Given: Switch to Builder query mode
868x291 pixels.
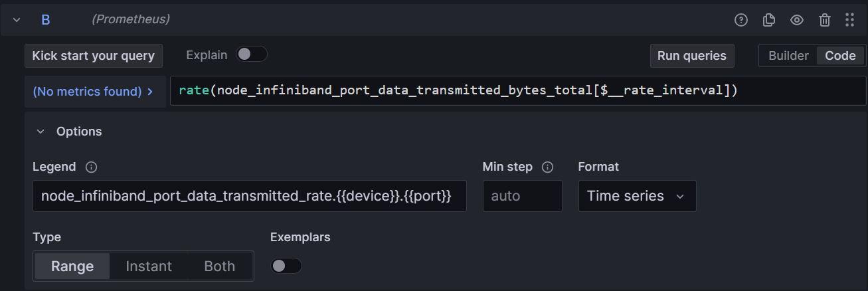Looking at the screenshot, I should (788, 56).
